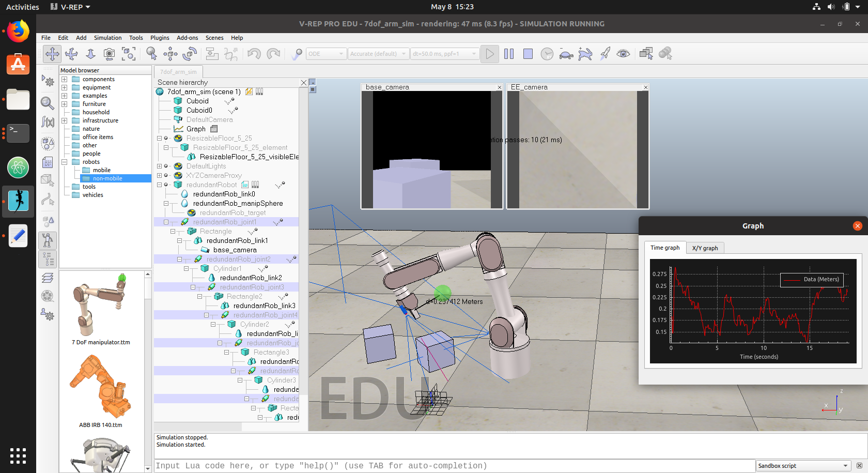868x473 pixels.
Task: Open the Accurate (default) dropdown
Action: pos(379,54)
